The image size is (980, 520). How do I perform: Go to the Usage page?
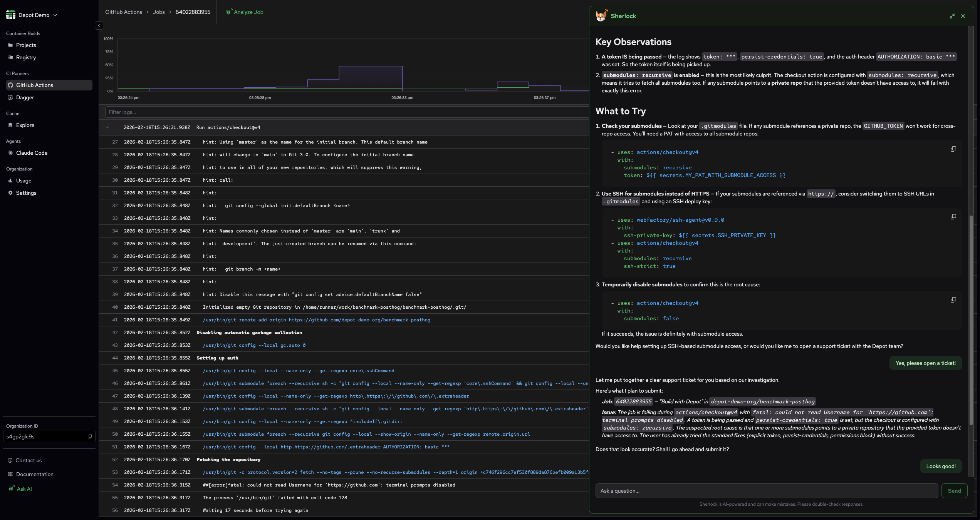pos(23,181)
